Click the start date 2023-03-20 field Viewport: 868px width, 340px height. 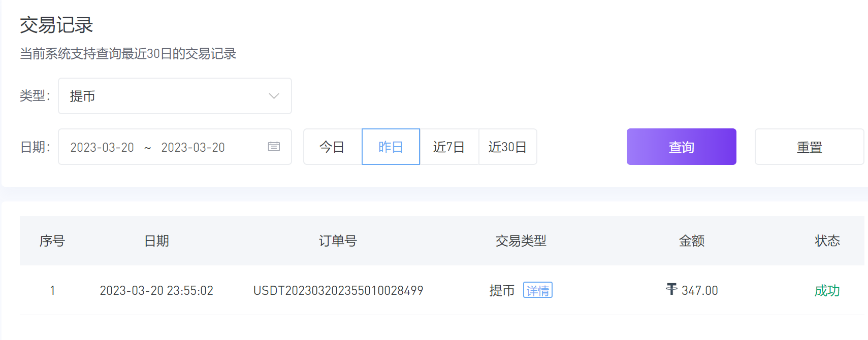(102, 147)
